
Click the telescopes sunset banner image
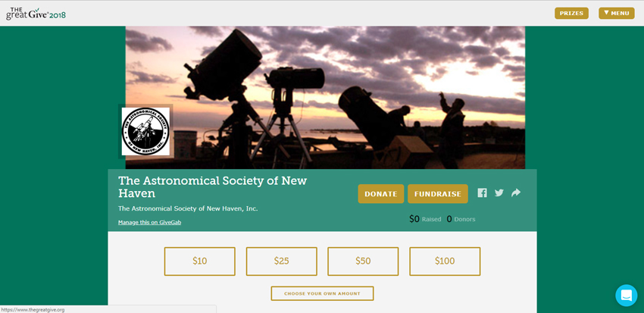(325, 98)
